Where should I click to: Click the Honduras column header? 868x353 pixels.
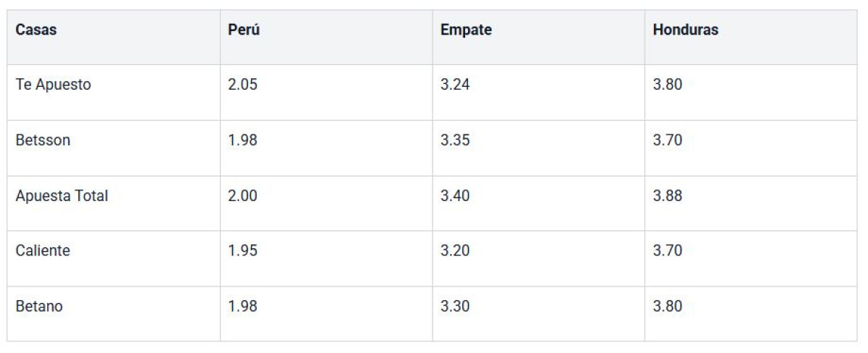pyautogui.click(x=684, y=30)
